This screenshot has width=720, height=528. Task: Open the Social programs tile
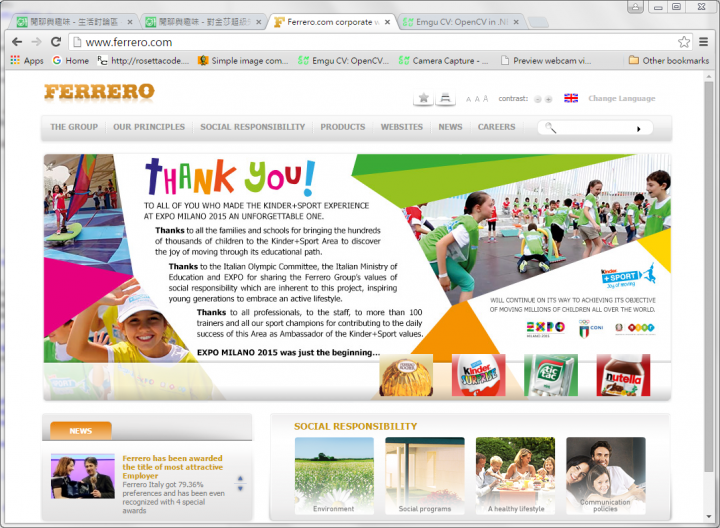425,476
